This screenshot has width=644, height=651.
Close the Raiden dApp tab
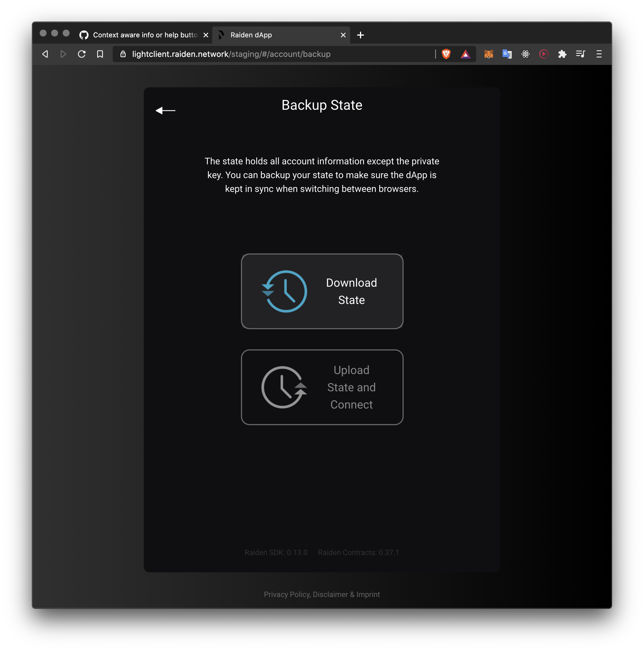343,35
